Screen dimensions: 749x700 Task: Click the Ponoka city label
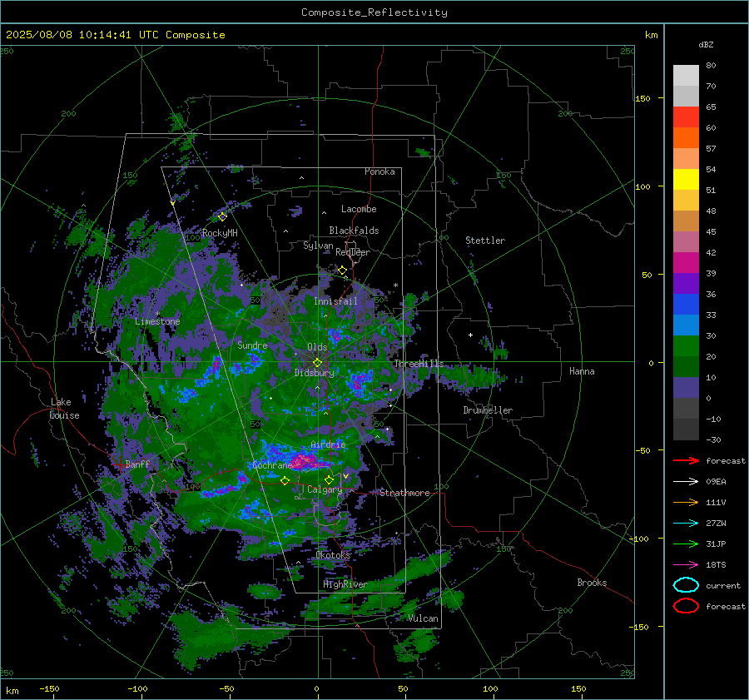click(379, 171)
